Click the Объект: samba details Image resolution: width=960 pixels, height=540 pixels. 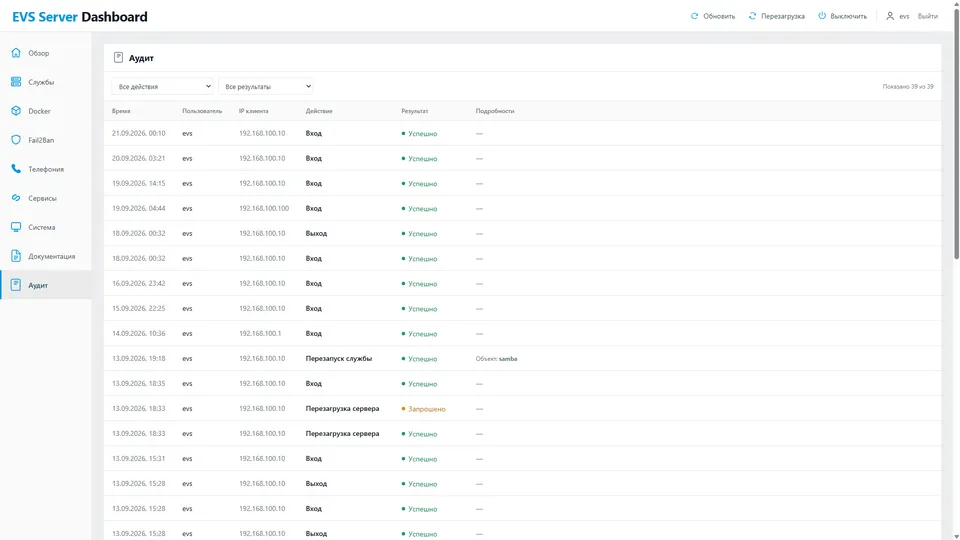(497, 359)
